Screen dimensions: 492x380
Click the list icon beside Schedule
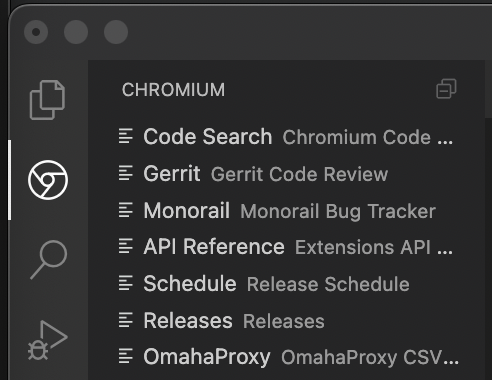[126, 283]
